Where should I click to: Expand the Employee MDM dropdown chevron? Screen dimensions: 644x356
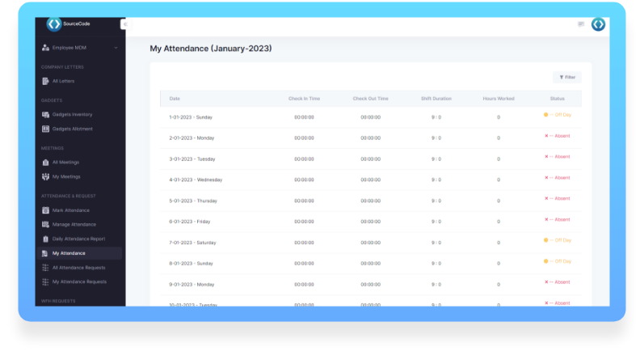tap(116, 49)
